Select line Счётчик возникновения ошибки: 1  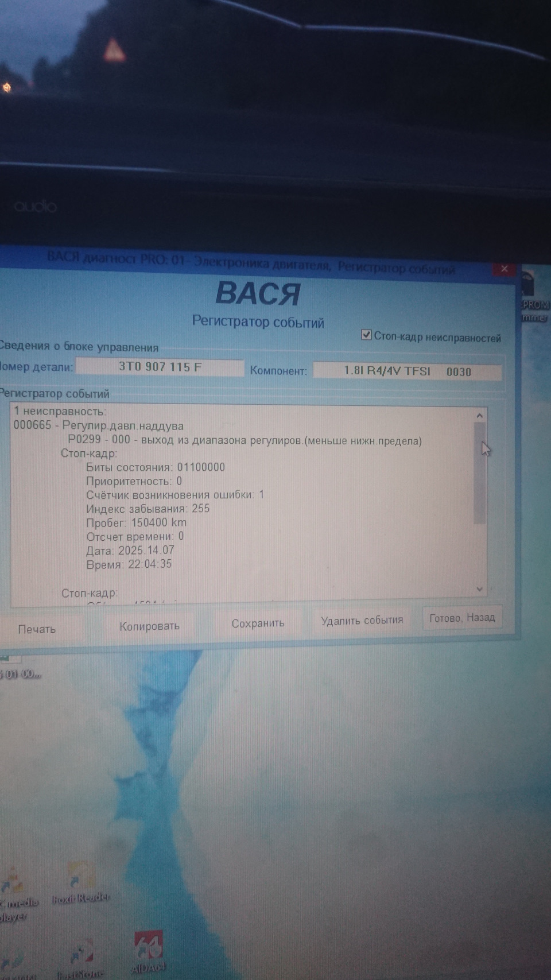click(175, 494)
